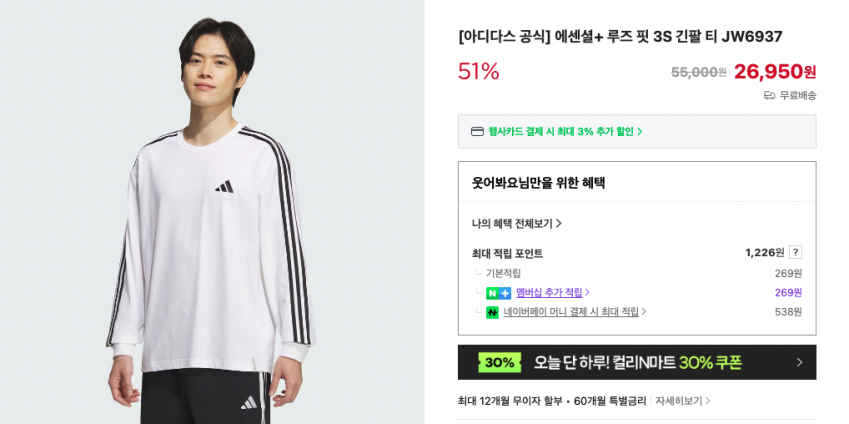849x424 pixels.
Task: Click the arrow on the 컬리N마트 banner
Action: (x=799, y=362)
